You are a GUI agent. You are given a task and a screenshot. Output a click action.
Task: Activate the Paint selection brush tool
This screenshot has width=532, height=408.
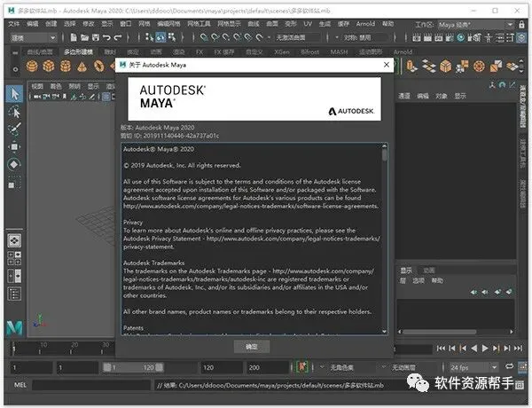[x=14, y=129]
